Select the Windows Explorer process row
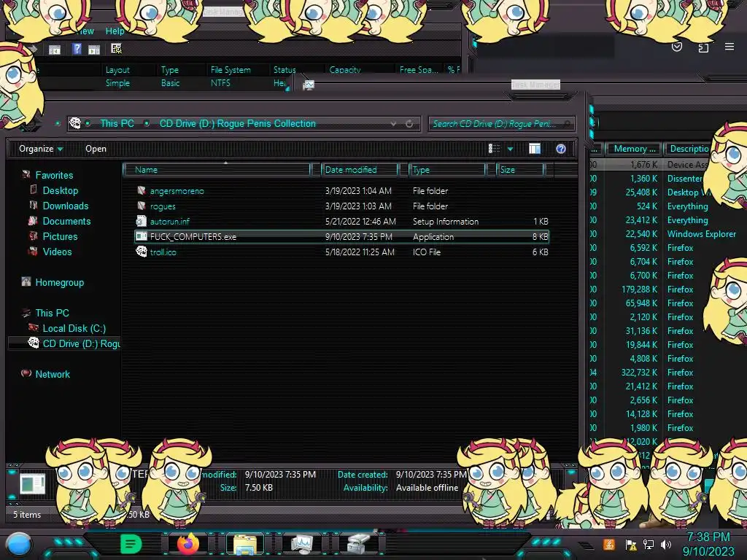This screenshot has width=747, height=560. (x=668, y=234)
